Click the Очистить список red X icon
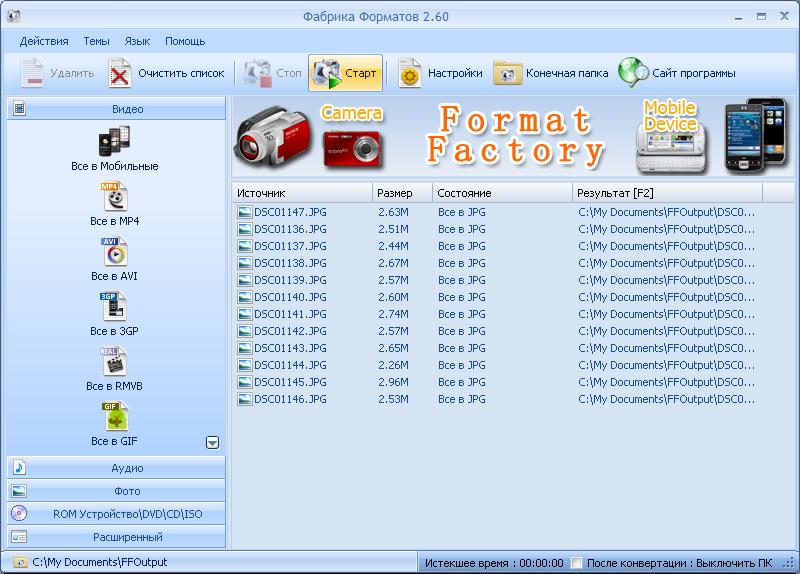Image resolution: width=800 pixels, height=574 pixels. tap(119, 73)
